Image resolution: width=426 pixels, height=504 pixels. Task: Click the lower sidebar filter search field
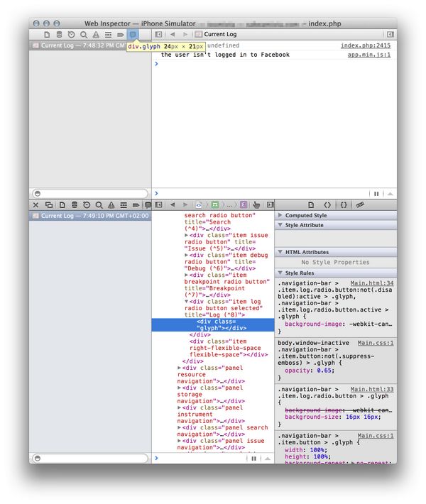tap(89, 458)
